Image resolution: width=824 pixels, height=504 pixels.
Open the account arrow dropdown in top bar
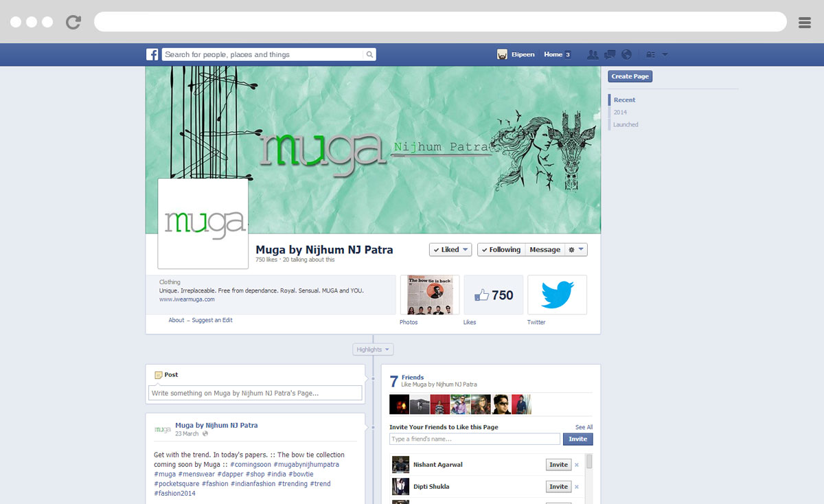(x=665, y=54)
